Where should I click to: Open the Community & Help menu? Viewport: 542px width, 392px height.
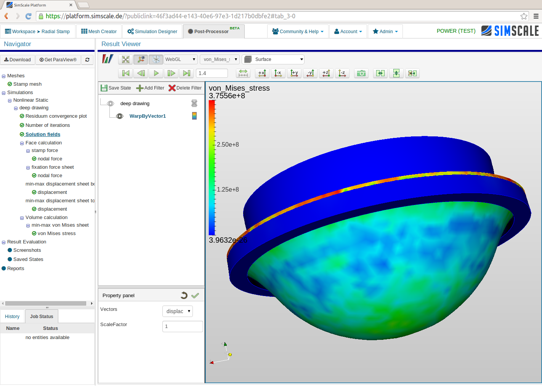(x=298, y=31)
